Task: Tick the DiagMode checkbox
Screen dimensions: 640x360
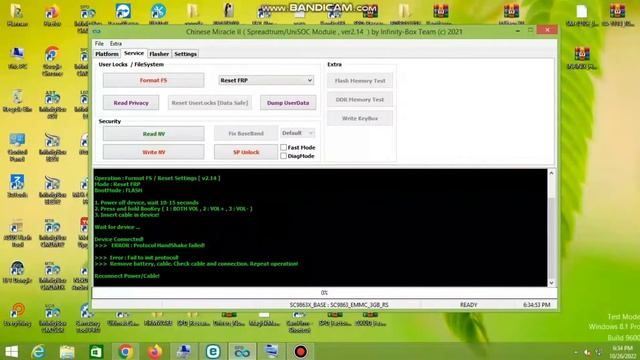Action: tap(284, 156)
